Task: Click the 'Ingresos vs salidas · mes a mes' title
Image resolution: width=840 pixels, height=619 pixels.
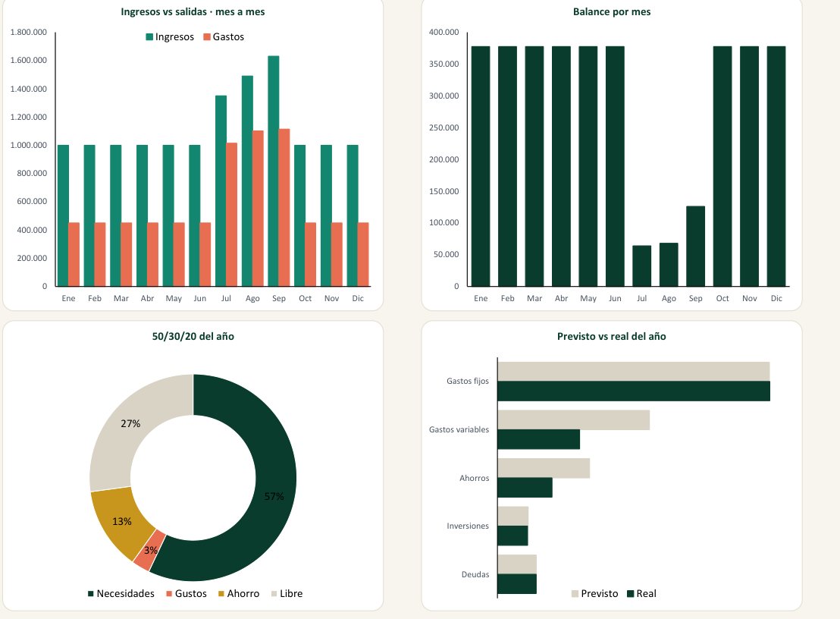Action: 193,12
